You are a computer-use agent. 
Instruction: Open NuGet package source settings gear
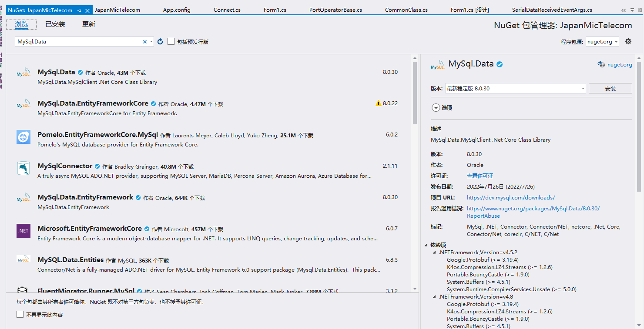[x=628, y=41]
